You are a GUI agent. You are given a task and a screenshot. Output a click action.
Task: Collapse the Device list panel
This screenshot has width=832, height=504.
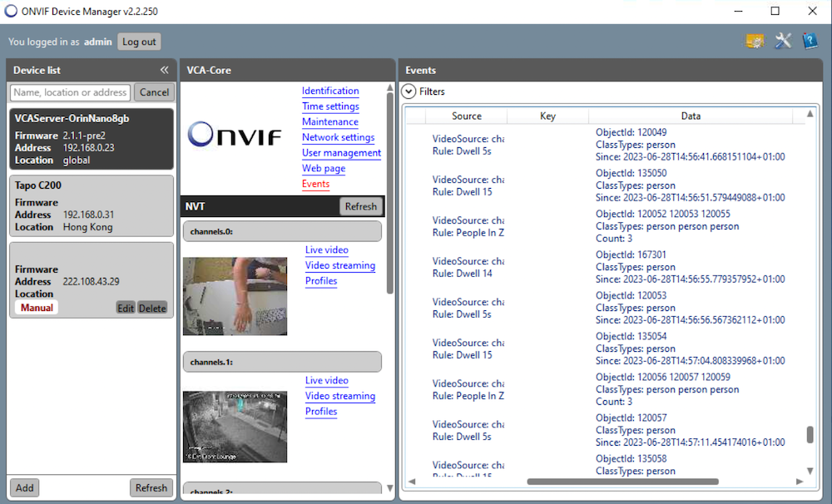click(x=164, y=70)
